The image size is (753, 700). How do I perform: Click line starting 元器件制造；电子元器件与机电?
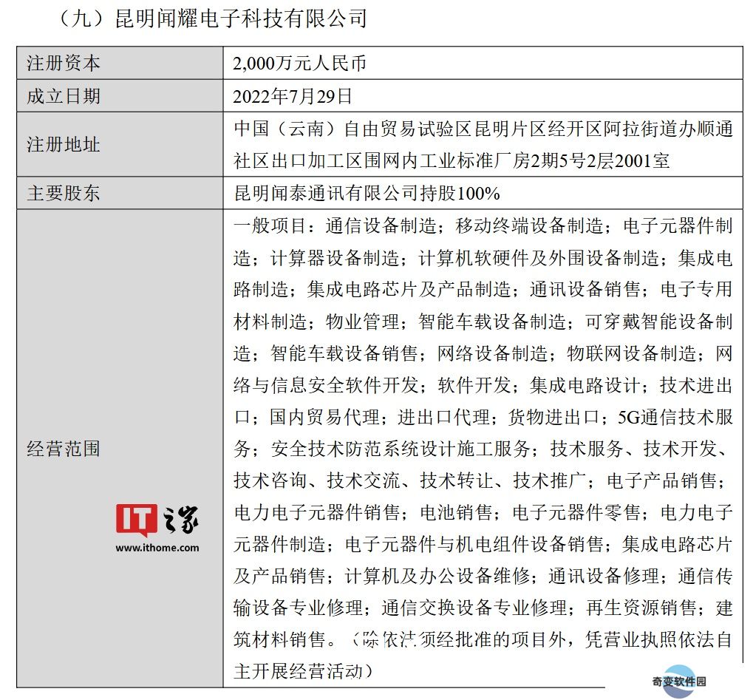pos(483,544)
